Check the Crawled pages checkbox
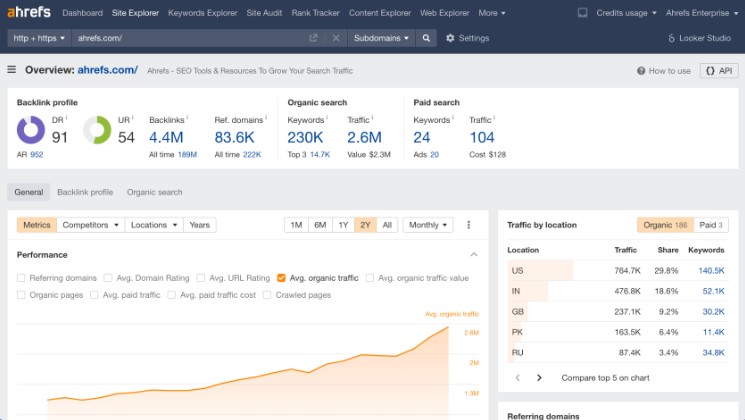 click(x=267, y=295)
